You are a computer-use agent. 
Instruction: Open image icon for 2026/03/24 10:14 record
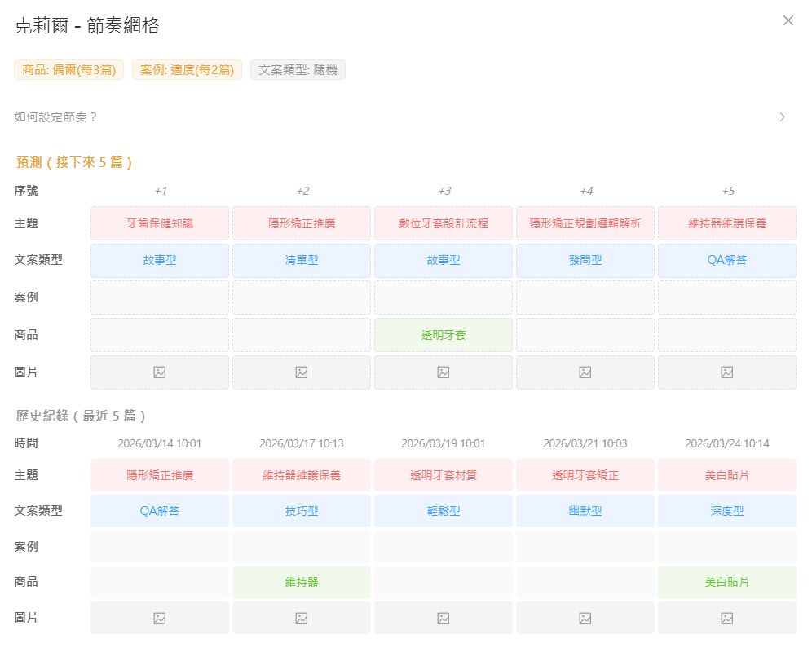[x=727, y=619]
